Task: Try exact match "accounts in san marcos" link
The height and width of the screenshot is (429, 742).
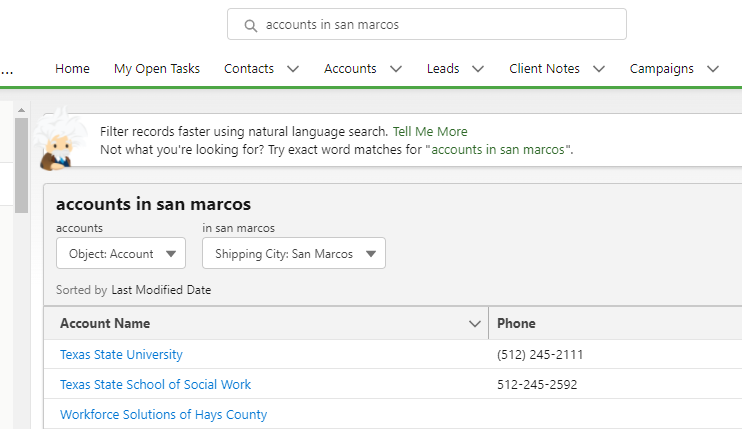Action: click(x=498, y=149)
